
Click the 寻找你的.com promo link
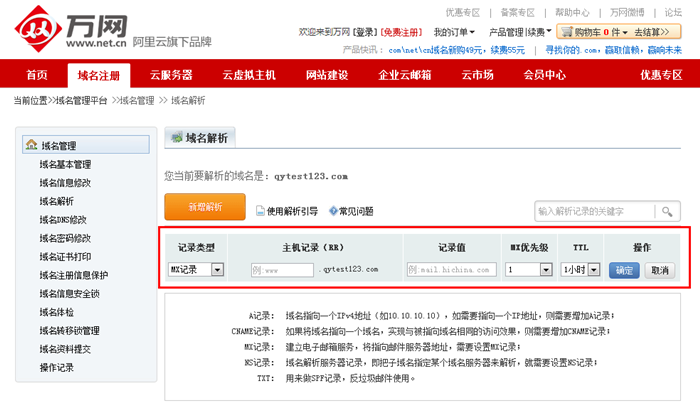tap(614, 50)
